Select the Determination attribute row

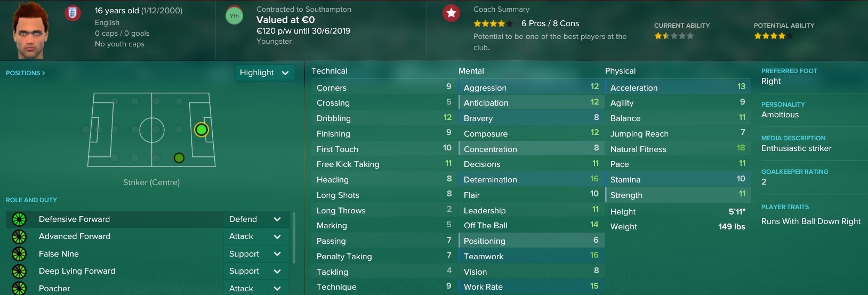pos(531,179)
